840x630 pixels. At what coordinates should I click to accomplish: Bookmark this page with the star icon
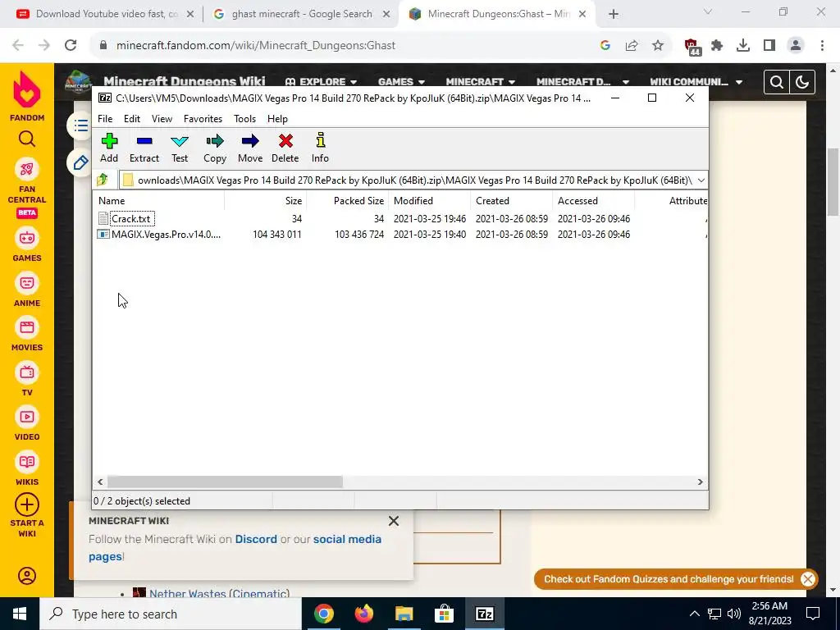(x=658, y=46)
